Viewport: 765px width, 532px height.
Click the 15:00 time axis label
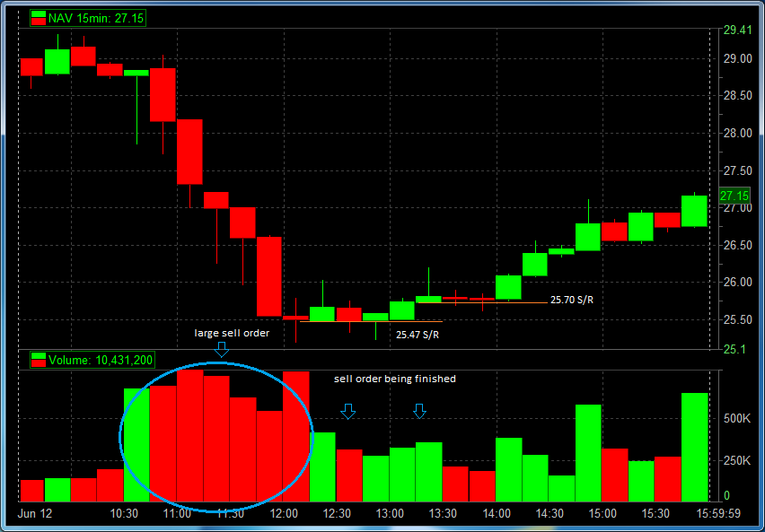click(x=602, y=514)
